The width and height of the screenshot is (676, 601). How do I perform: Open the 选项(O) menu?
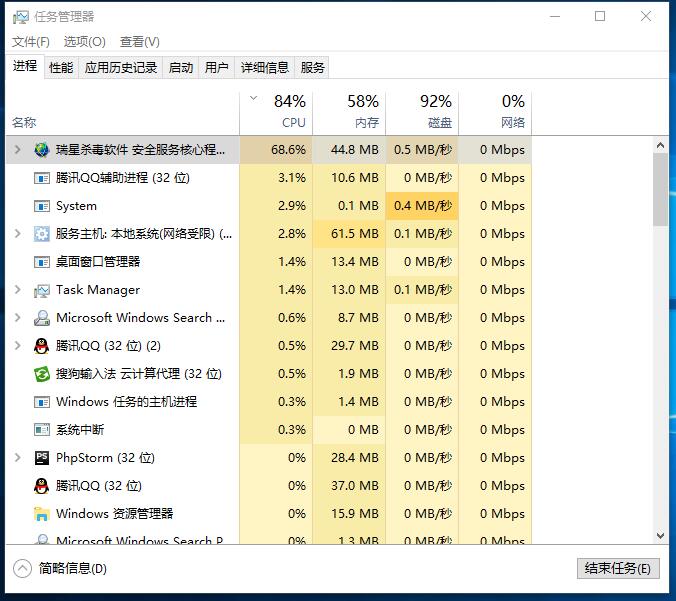[84, 42]
